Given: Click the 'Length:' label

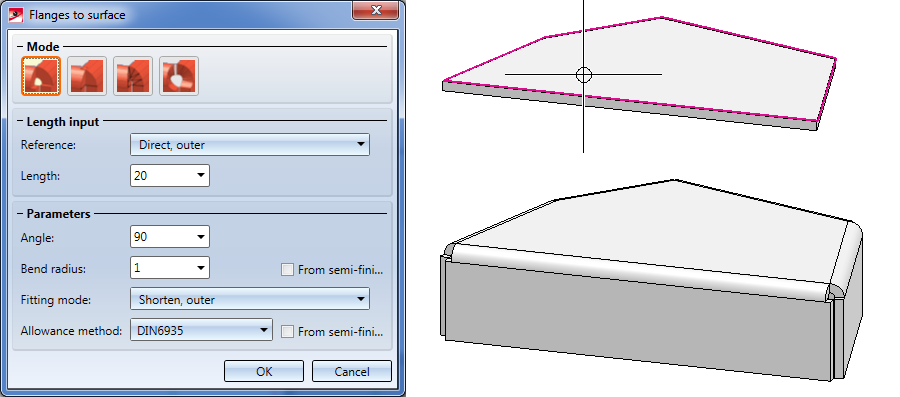Looking at the screenshot, I should [40, 176].
